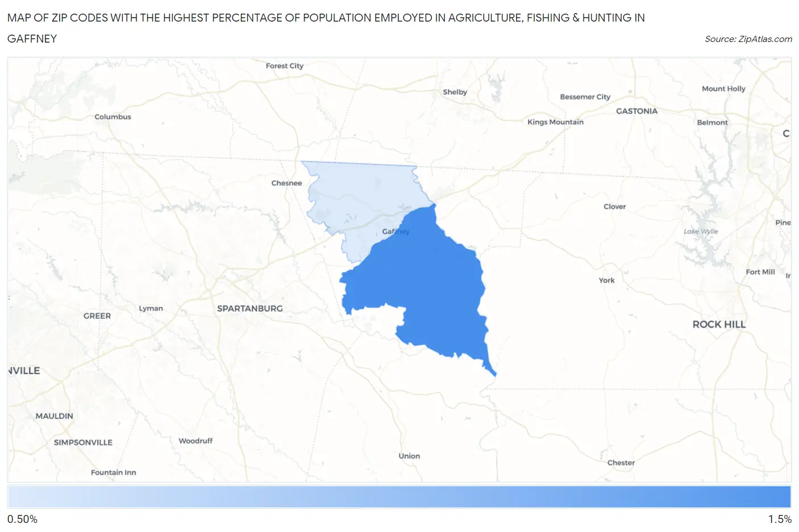The width and height of the screenshot is (799, 532).
Task: Click the Shelby town label
Action: (x=455, y=92)
